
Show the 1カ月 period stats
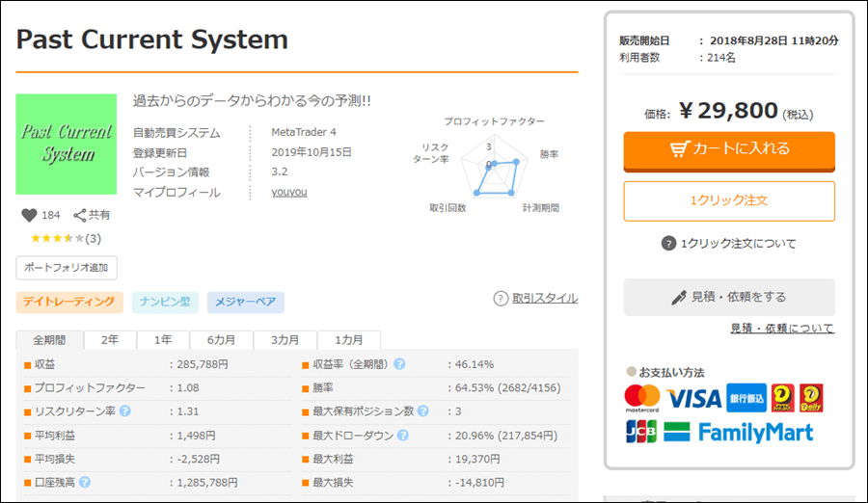[349, 340]
